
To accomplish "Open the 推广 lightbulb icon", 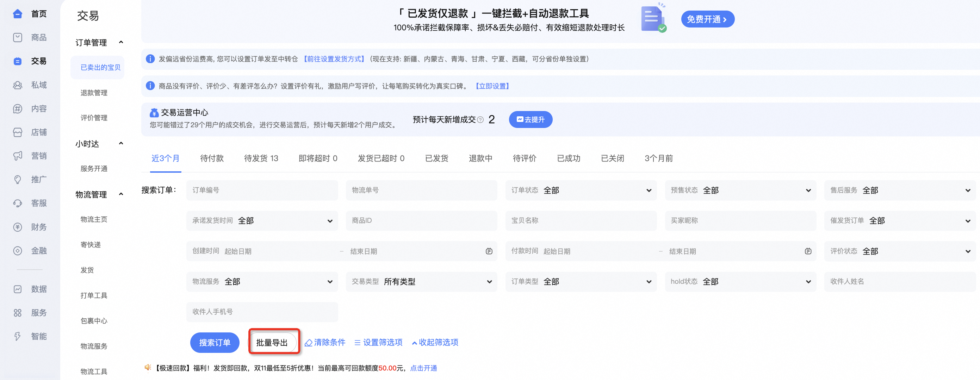I will pos(18,179).
